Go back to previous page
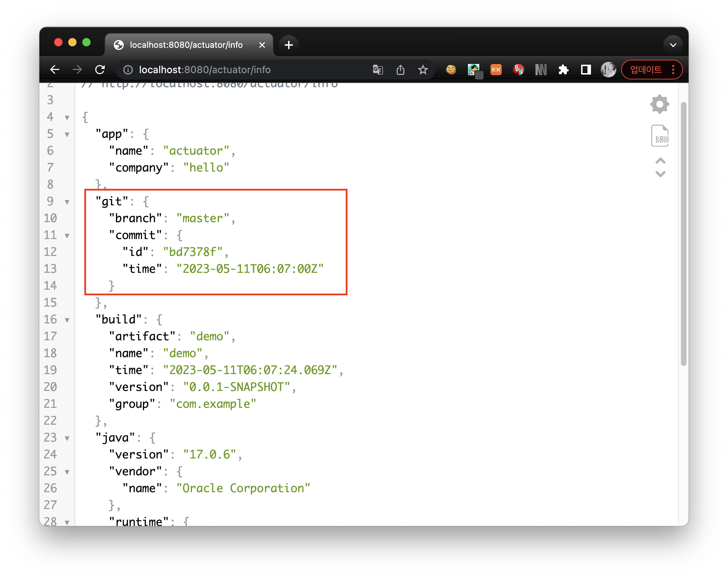The image size is (728, 578). 55,70
